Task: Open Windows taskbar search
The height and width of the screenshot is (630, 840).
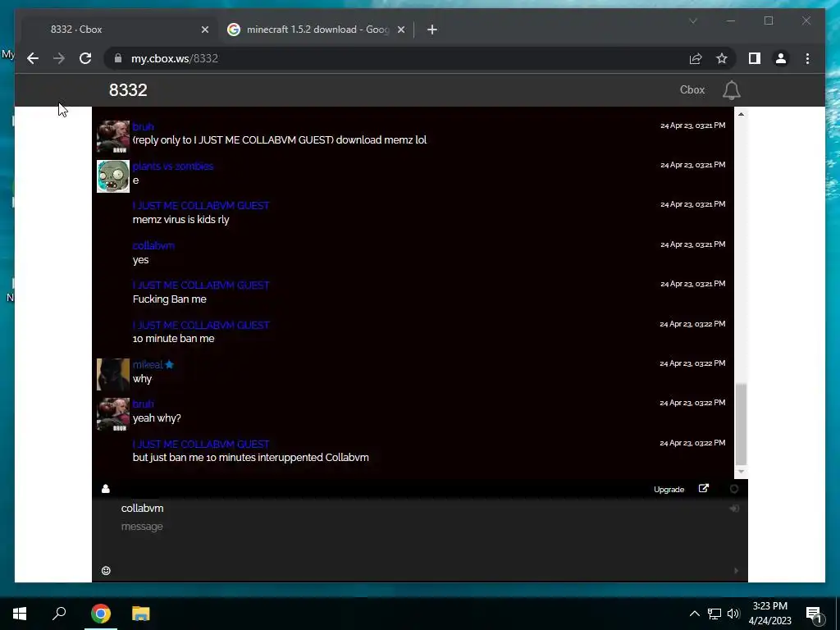Action: (59, 614)
